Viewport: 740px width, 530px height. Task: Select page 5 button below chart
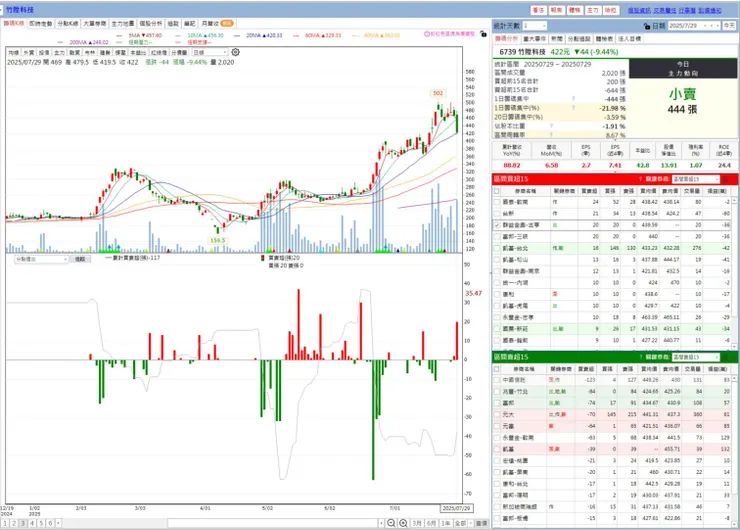(41, 523)
